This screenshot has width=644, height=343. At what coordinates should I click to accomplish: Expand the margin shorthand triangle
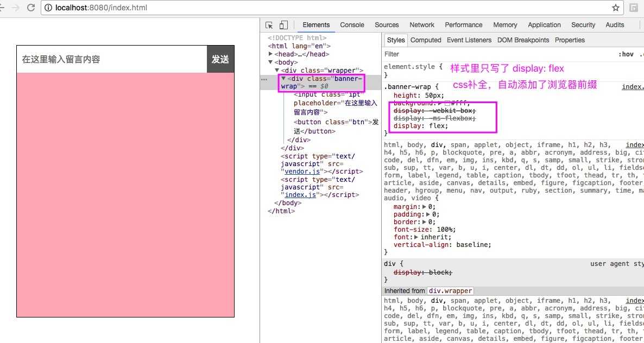pyautogui.click(x=424, y=207)
